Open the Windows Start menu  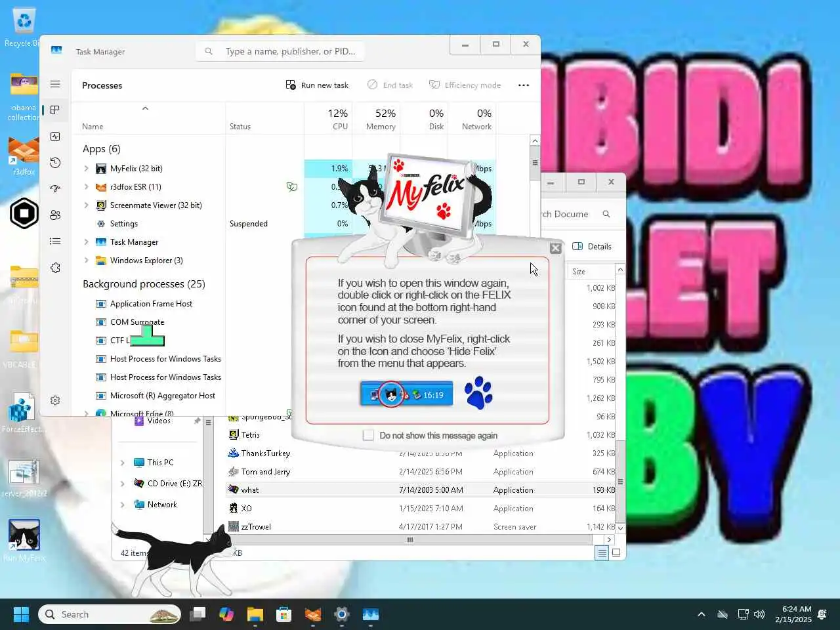point(21,614)
